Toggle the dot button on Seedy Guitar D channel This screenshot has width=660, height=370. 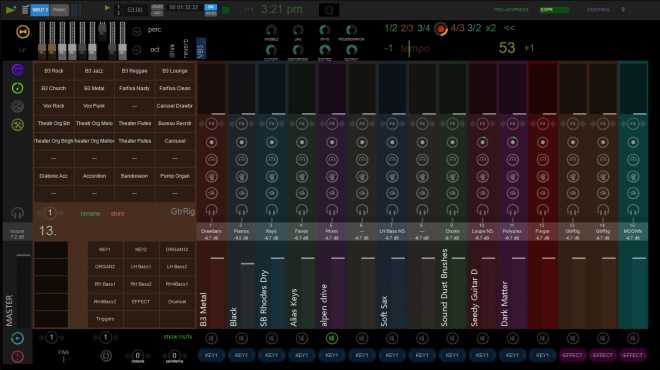[482, 142]
